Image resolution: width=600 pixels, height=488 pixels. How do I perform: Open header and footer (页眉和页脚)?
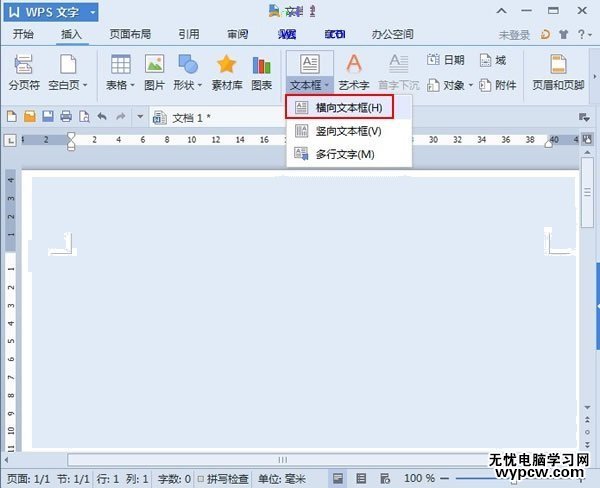click(558, 72)
